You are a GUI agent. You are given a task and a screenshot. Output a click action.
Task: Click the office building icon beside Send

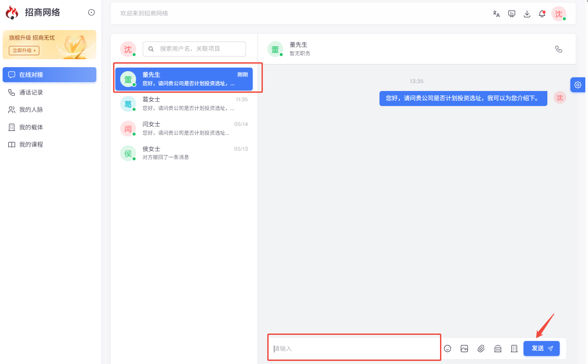point(514,349)
